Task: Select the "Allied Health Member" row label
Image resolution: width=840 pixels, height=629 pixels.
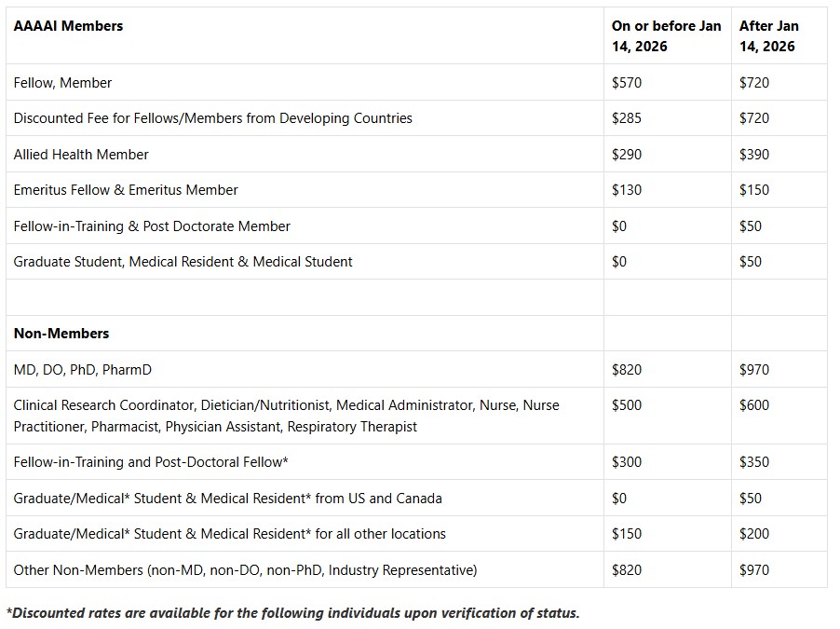Action: click(81, 155)
